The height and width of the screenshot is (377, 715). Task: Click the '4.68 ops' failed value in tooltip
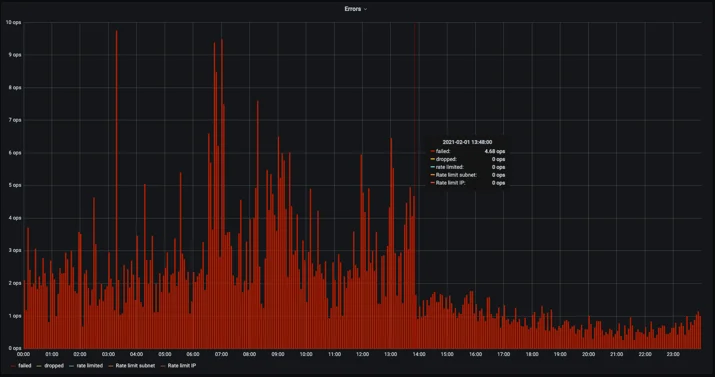tap(495, 151)
